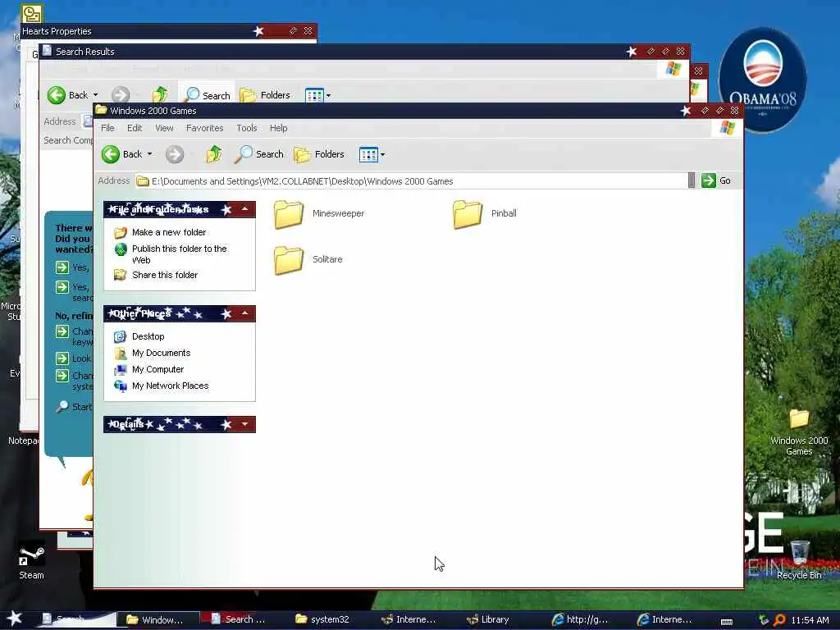Open the Help menu
The image size is (840, 630).
click(x=279, y=128)
